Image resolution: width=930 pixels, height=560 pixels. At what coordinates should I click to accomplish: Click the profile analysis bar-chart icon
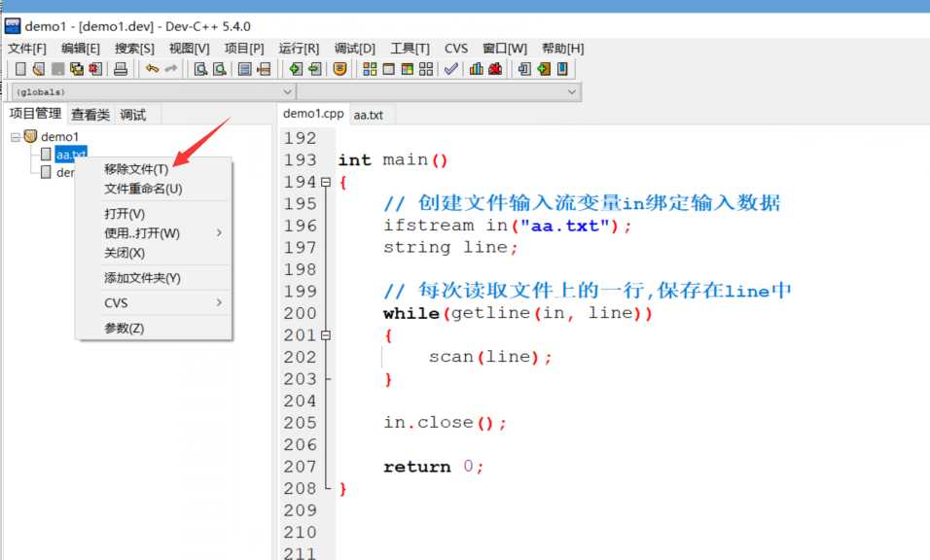476,69
